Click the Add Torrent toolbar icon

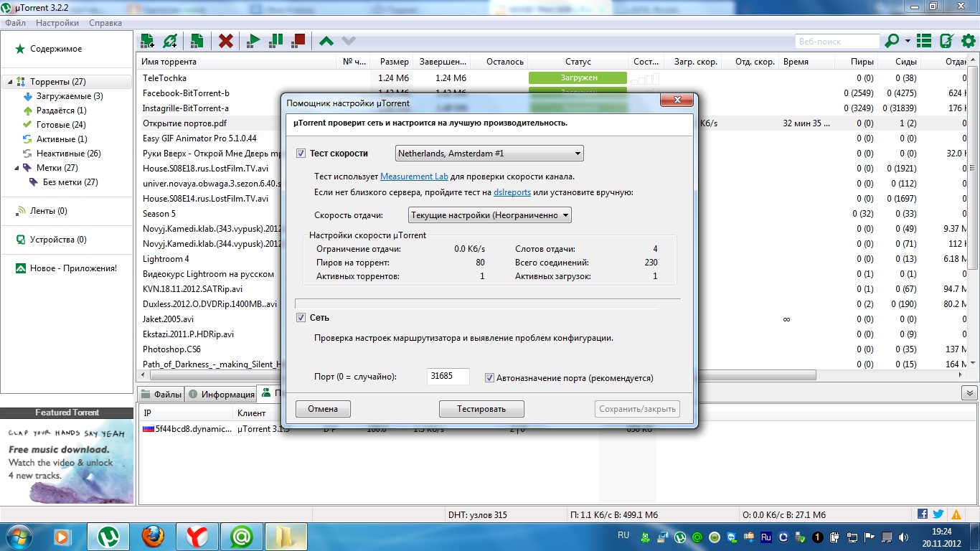coord(148,41)
